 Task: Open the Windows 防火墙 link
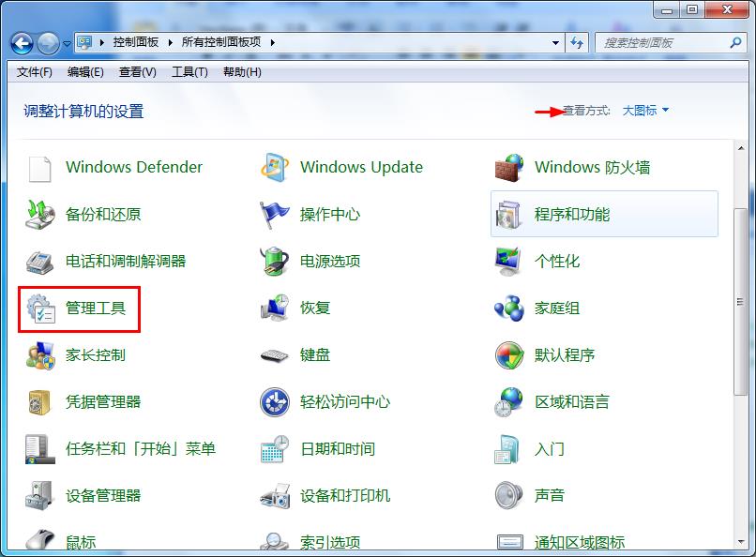pos(592,167)
